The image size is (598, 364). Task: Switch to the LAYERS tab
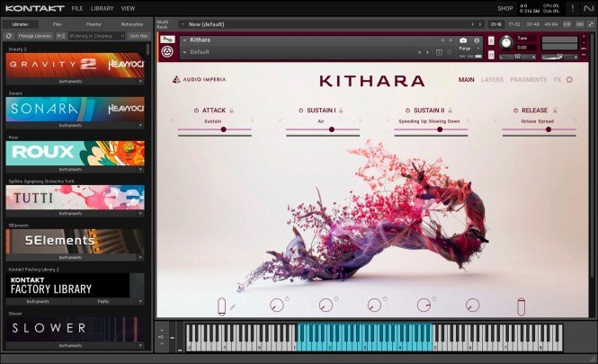point(492,80)
